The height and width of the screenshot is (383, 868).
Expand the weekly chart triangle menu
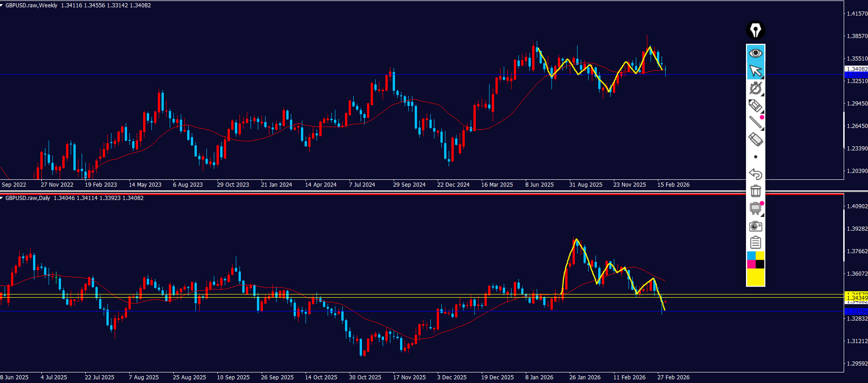(2, 6)
